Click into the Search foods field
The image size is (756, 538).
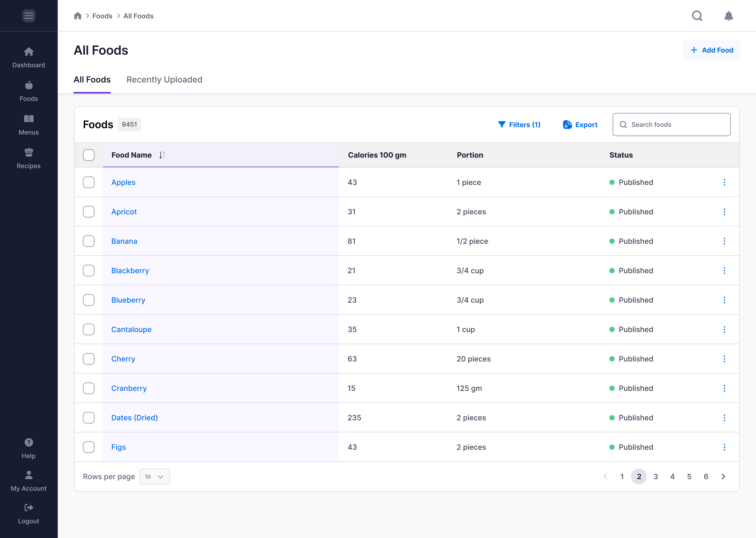pos(671,125)
